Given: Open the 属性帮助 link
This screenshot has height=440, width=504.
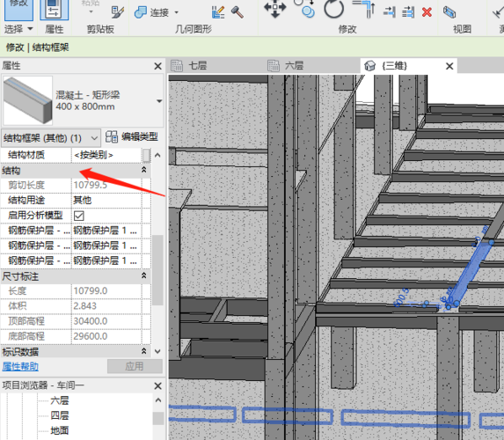Looking at the screenshot, I should click(x=20, y=366).
